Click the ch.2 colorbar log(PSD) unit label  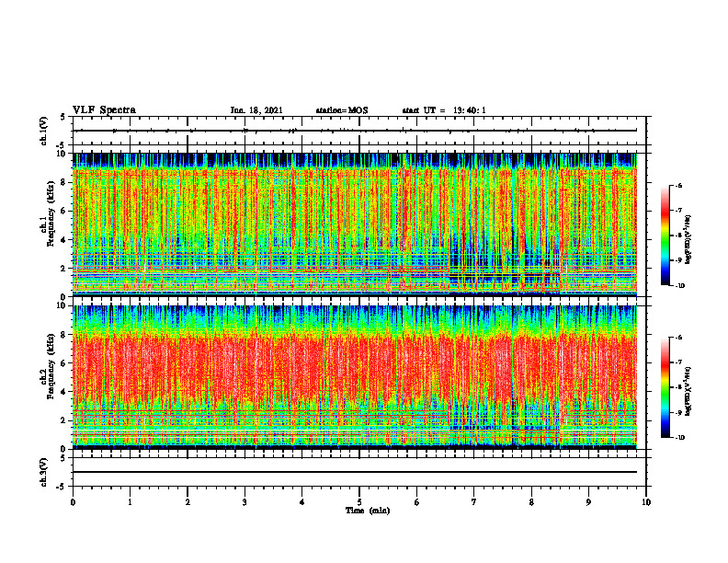click(688, 392)
